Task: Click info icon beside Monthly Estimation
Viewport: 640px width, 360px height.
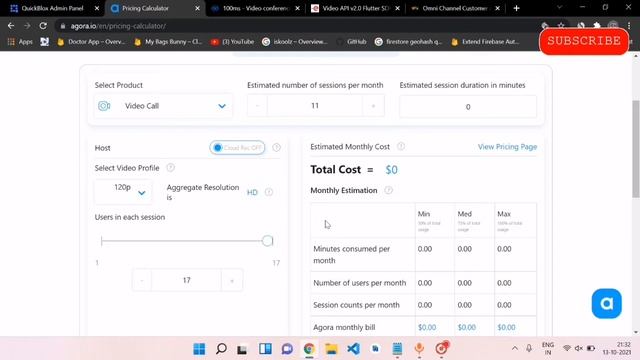Action: [388, 190]
